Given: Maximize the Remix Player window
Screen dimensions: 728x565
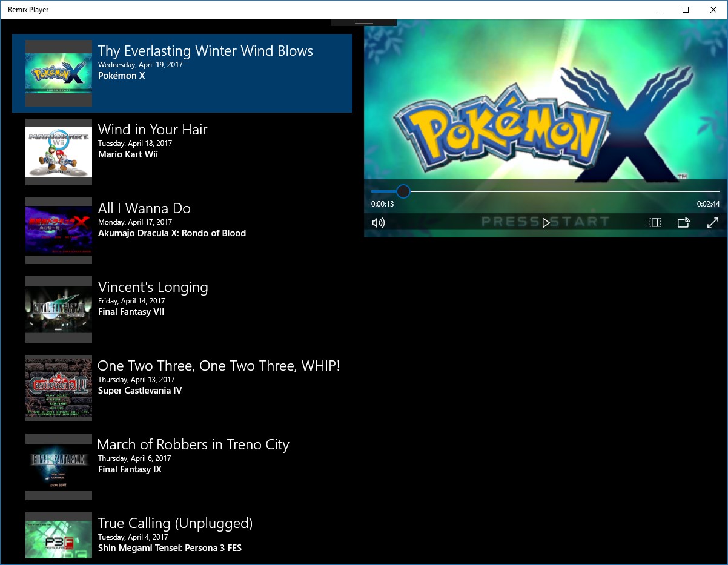Looking at the screenshot, I should pyautogui.click(x=685, y=10).
